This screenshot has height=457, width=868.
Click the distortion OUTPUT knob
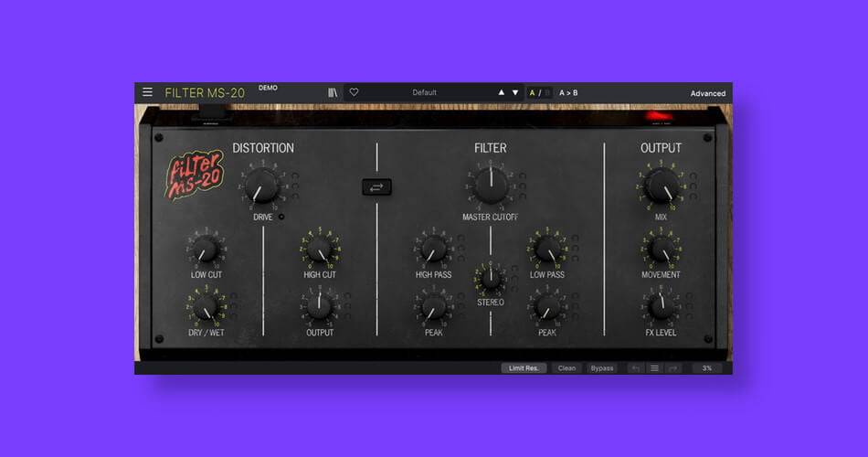click(320, 306)
